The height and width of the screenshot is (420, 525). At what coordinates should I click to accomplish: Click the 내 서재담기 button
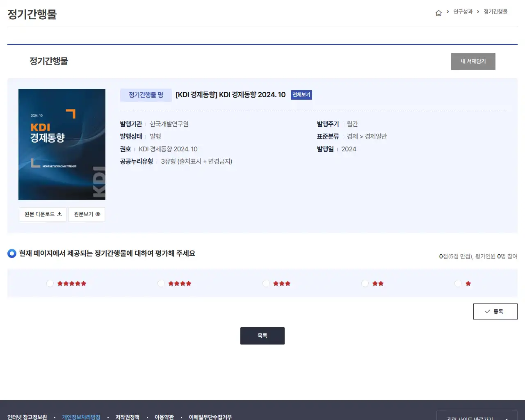click(x=473, y=61)
